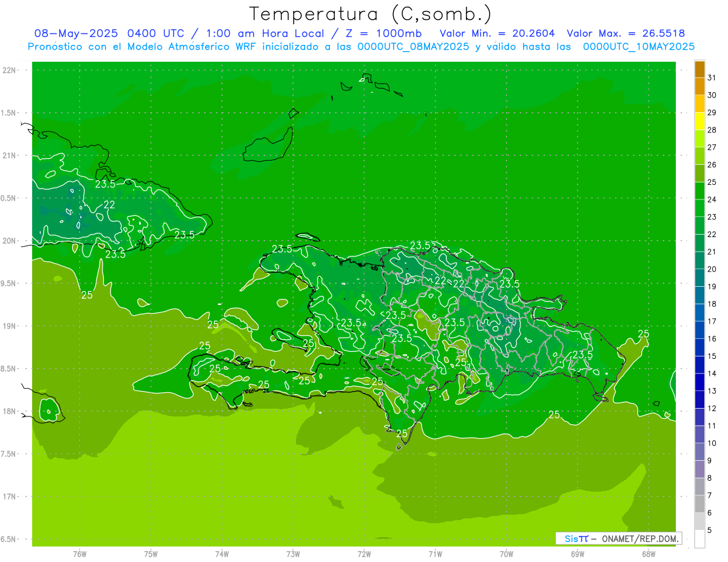728x562 pixels.
Task: Click the legend value 14
Action: tap(712, 373)
